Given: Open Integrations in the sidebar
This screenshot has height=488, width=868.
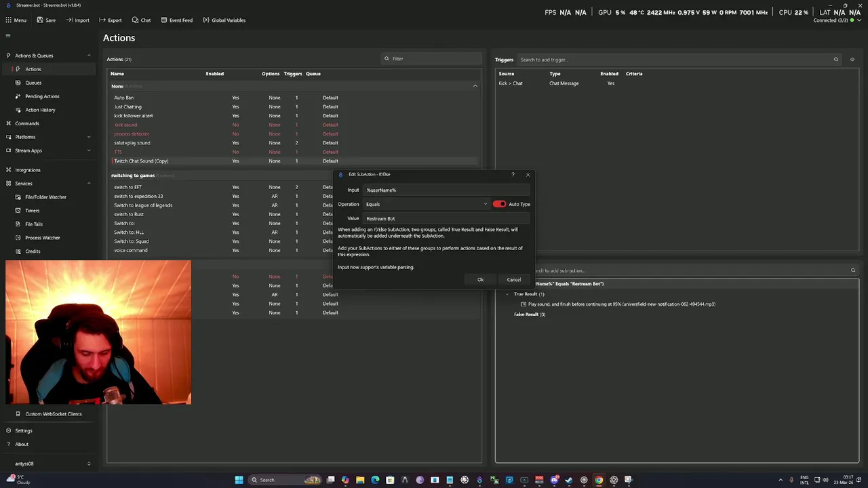Looking at the screenshot, I should [x=28, y=169].
